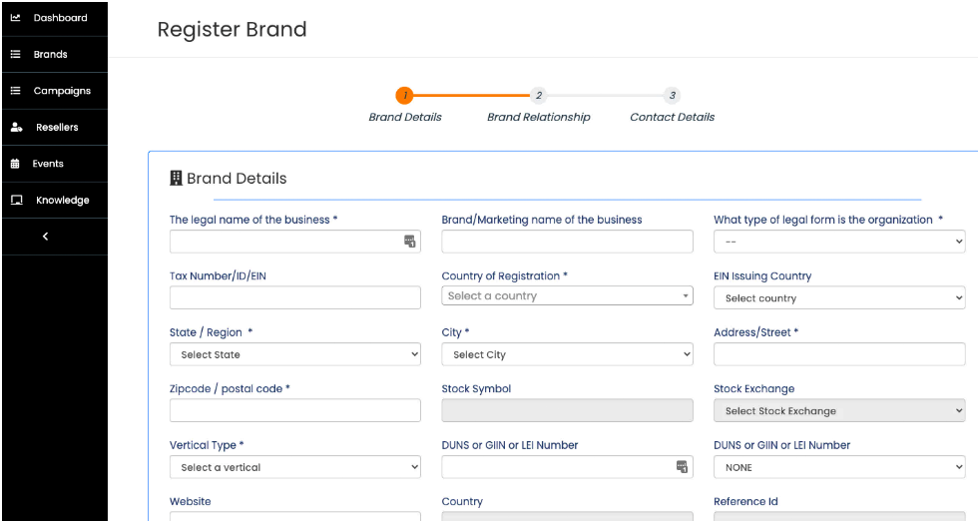This screenshot has width=980, height=522.
Task: Click the autofill icon in legal name field
Action: coord(409,242)
